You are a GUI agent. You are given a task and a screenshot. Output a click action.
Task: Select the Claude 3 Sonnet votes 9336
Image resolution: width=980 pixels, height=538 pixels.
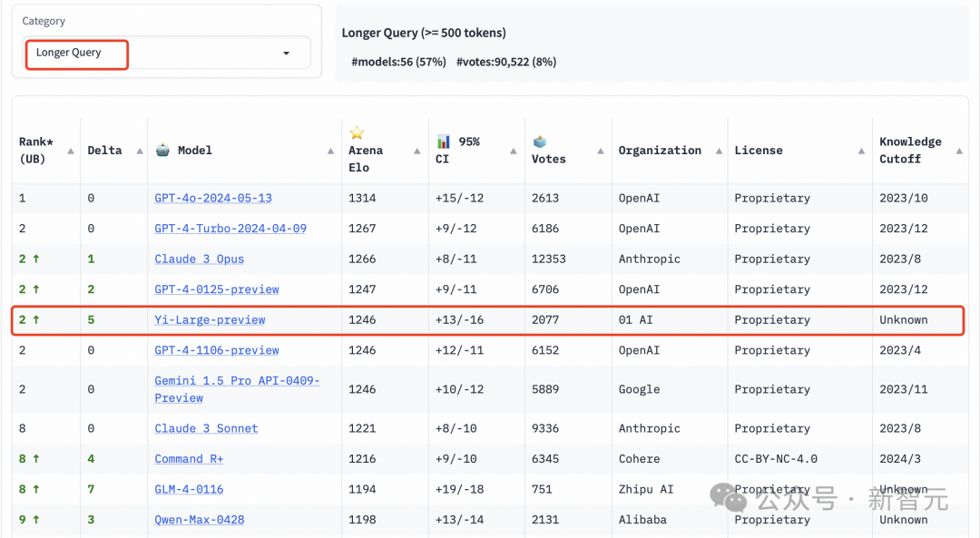pyautogui.click(x=545, y=428)
